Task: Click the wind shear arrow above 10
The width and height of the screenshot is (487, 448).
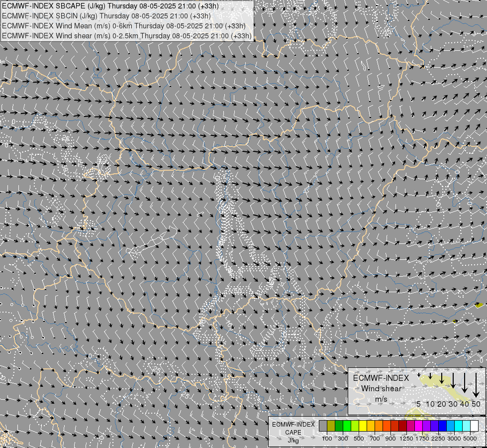Action: click(x=430, y=376)
